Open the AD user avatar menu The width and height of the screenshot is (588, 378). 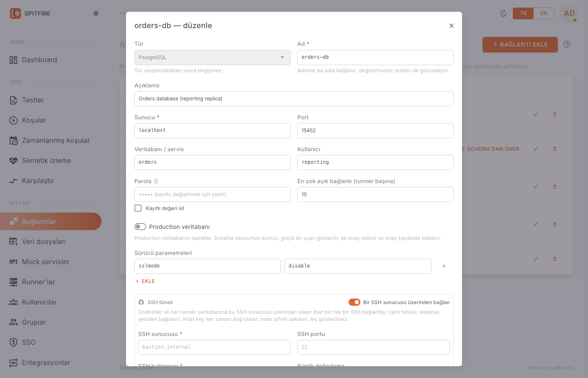tap(570, 13)
